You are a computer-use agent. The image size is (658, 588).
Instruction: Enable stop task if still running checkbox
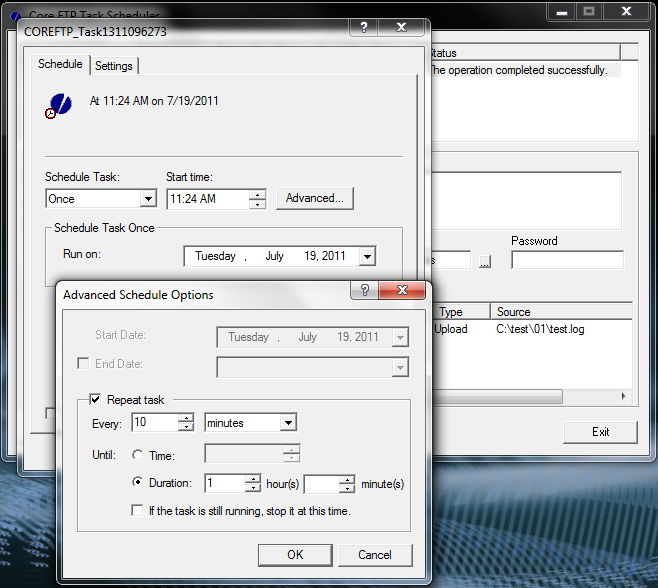pyautogui.click(x=138, y=511)
